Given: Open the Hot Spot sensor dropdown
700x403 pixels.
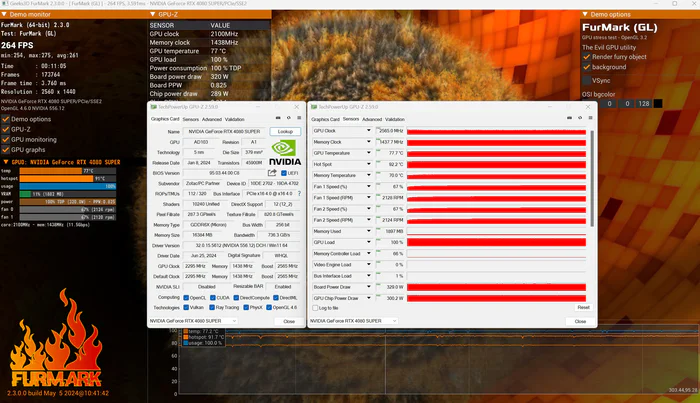Looking at the screenshot, I should coord(369,164).
